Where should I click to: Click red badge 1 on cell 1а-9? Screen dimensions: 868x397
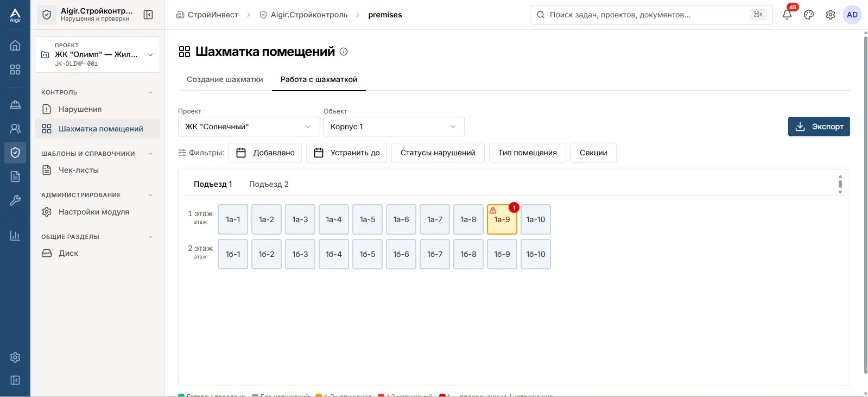(514, 207)
